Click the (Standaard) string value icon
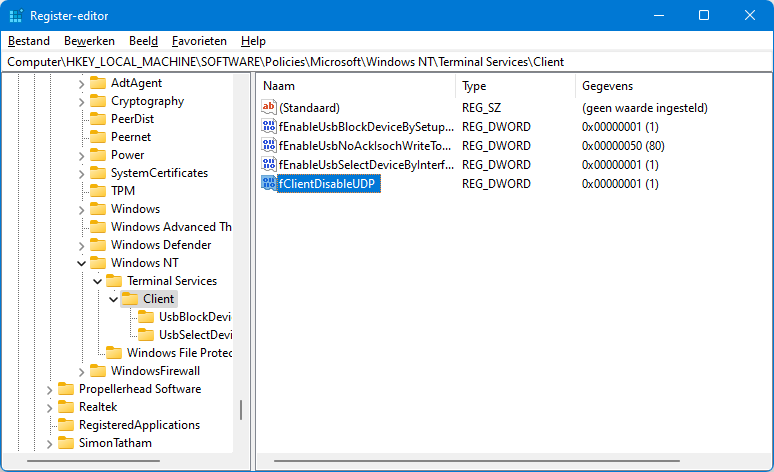The image size is (774, 472). coord(269,108)
